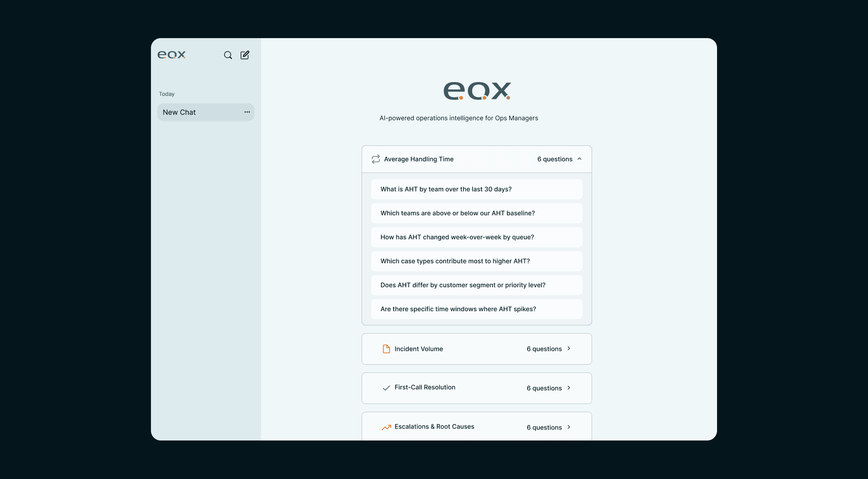
Task: Click the new chat compose icon
Action: click(245, 55)
